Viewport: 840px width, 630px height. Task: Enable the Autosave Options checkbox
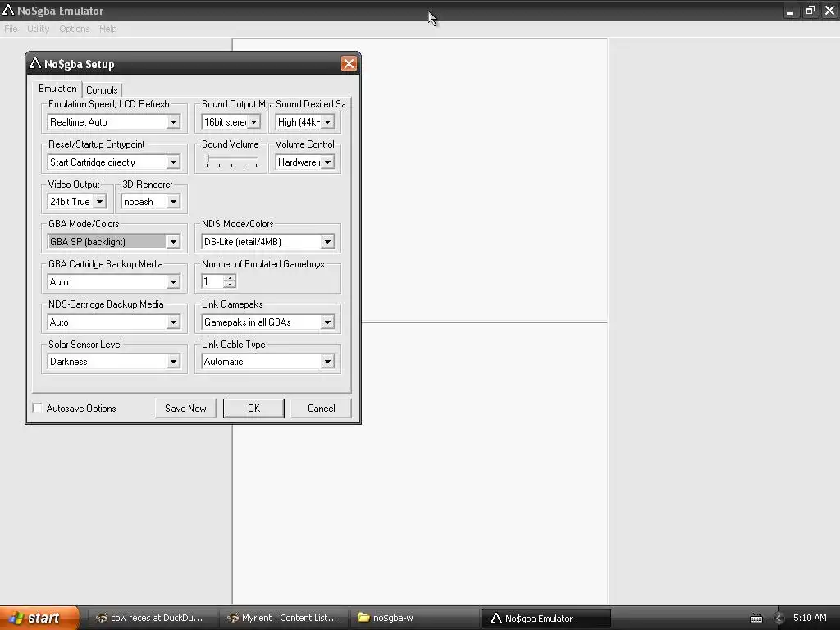(x=37, y=409)
